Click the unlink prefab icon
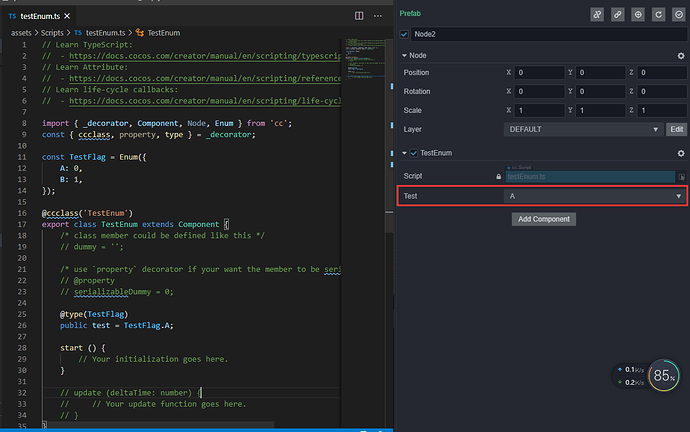Screen dimensions: 690x432 click(x=597, y=15)
